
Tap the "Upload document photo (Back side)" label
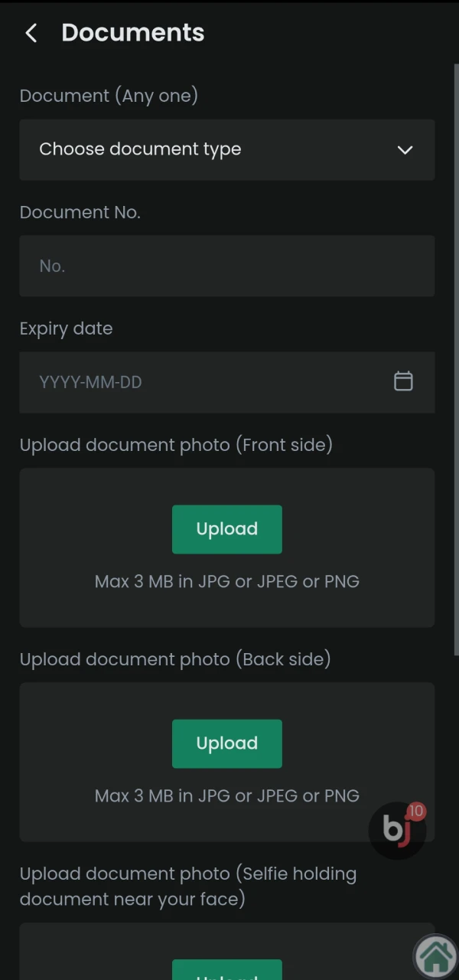[x=175, y=659]
